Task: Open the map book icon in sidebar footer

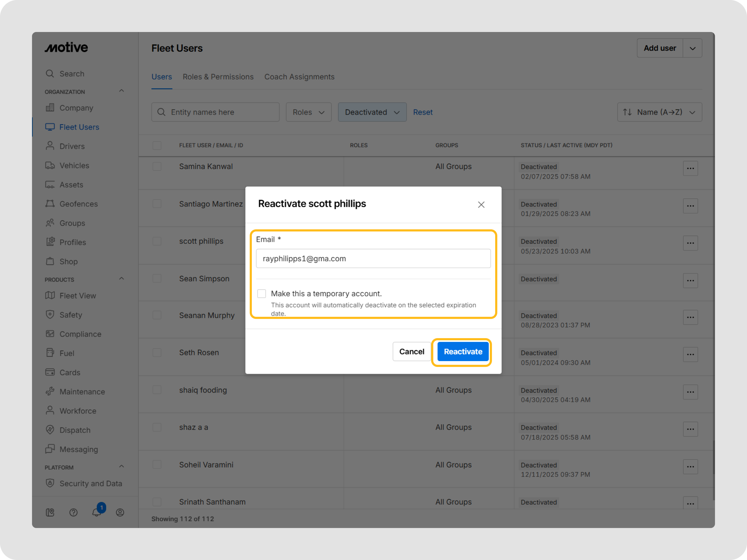Action: coord(50,513)
